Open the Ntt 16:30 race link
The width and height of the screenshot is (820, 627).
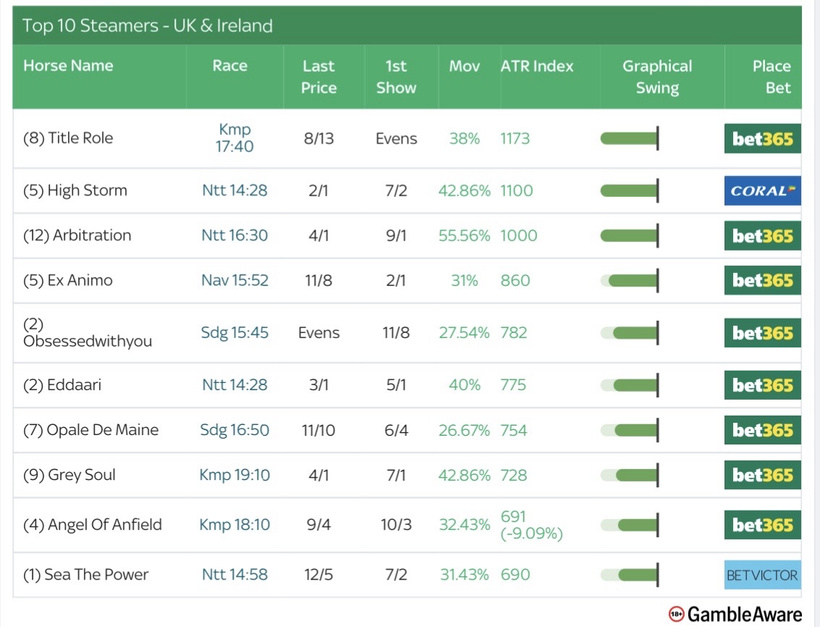click(x=235, y=235)
